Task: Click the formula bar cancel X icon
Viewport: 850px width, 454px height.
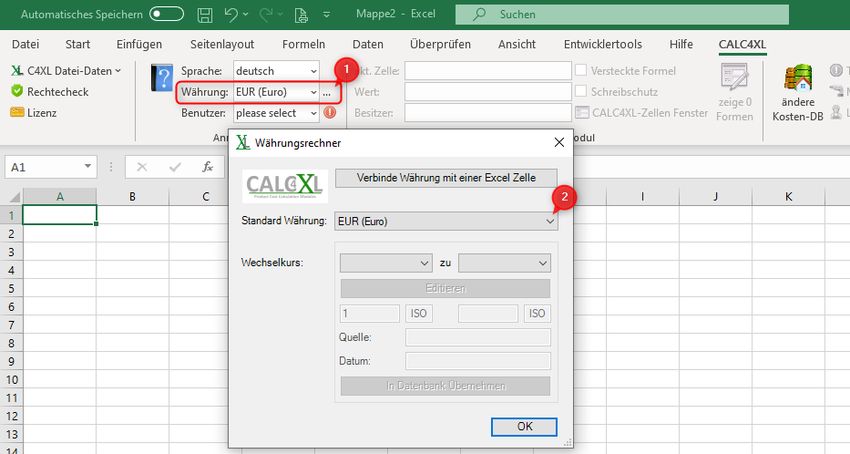Action: 142,167
